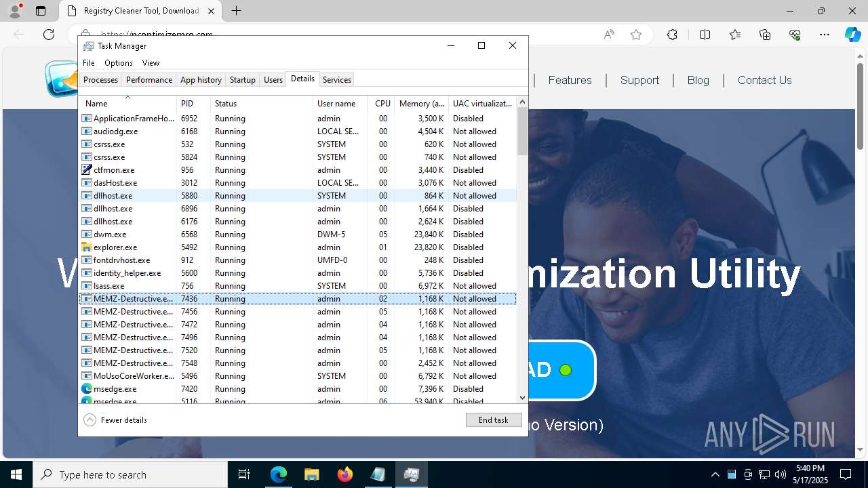Sort by User name column header

click(x=340, y=104)
